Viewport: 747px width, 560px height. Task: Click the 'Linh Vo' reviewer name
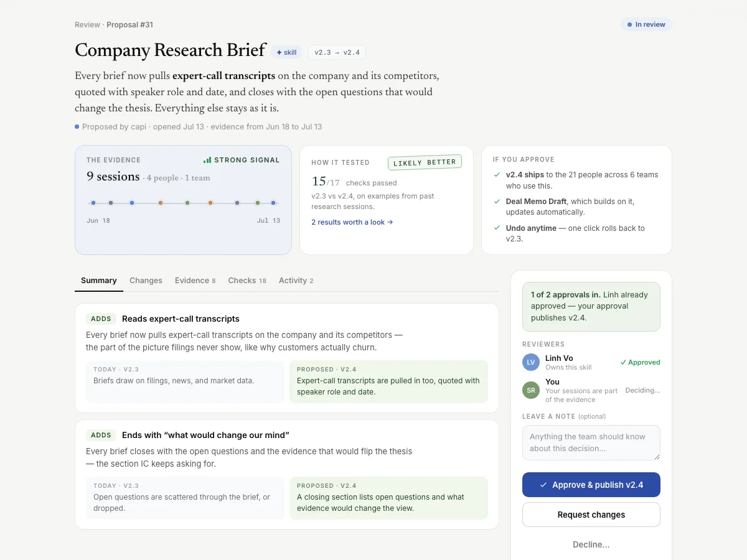pyautogui.click(x=559, y=358)
